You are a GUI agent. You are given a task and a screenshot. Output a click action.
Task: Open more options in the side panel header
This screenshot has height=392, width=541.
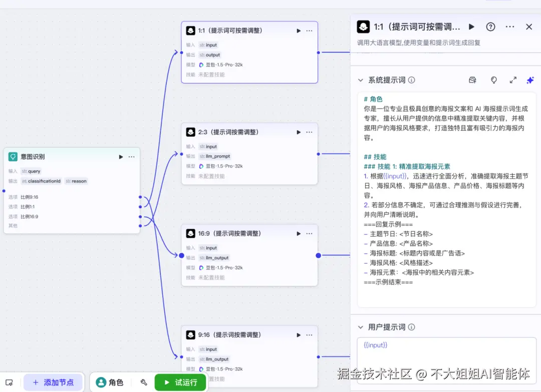(509, 27)
